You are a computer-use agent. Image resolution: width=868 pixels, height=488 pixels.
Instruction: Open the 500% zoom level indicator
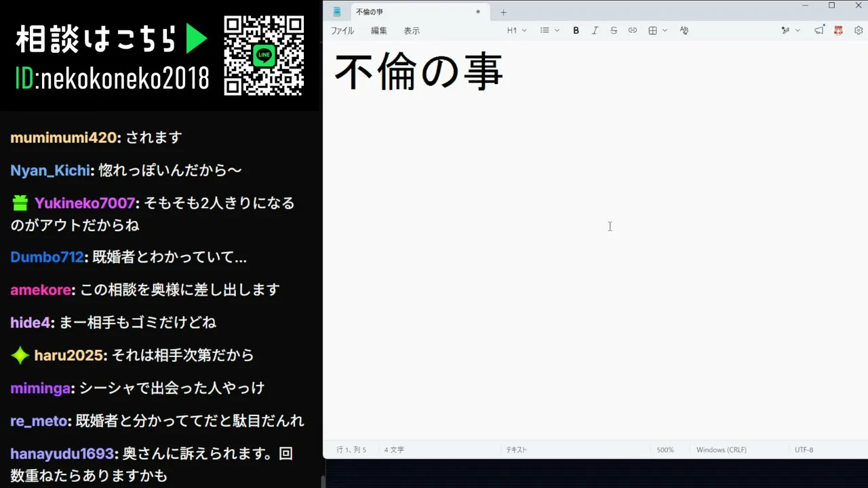pyautogui.click(x=665, y=450)
